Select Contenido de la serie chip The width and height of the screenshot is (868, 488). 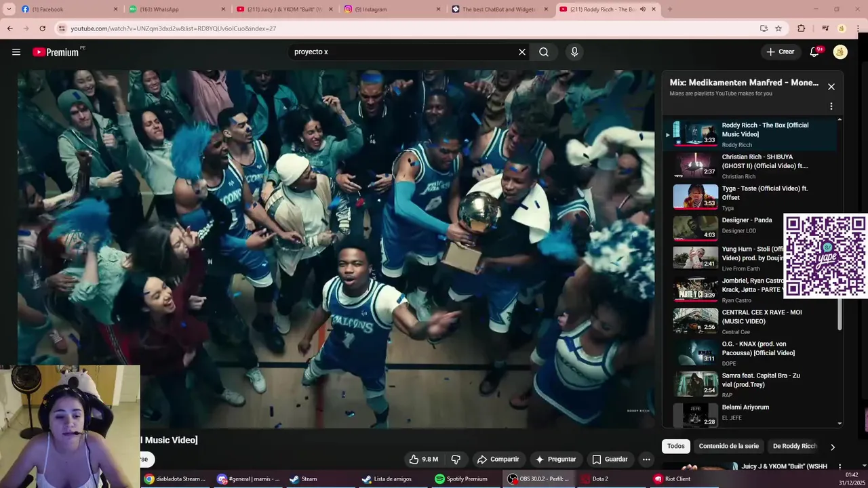click(x=729, y=446)
